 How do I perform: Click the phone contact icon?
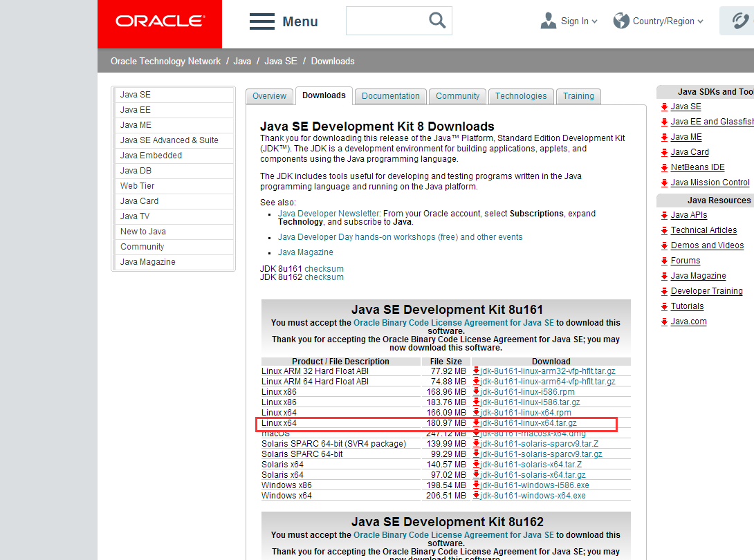[740, 21]
